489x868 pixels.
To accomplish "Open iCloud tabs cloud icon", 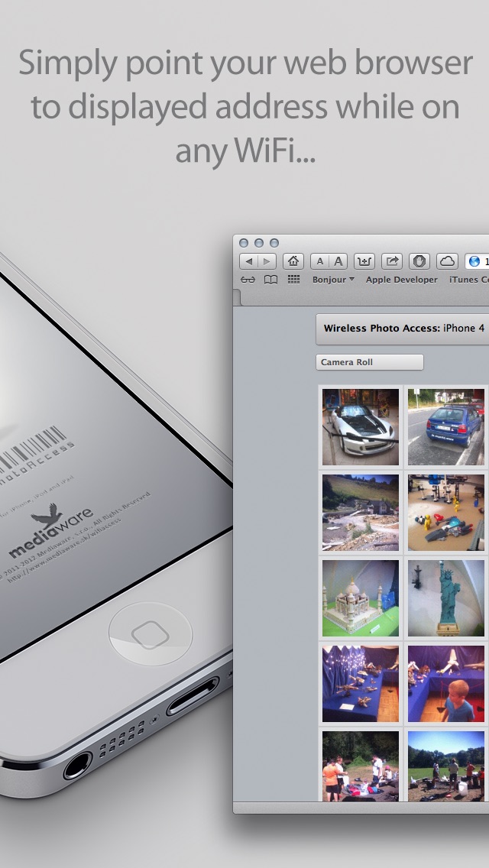I will [x=447, y=261].
